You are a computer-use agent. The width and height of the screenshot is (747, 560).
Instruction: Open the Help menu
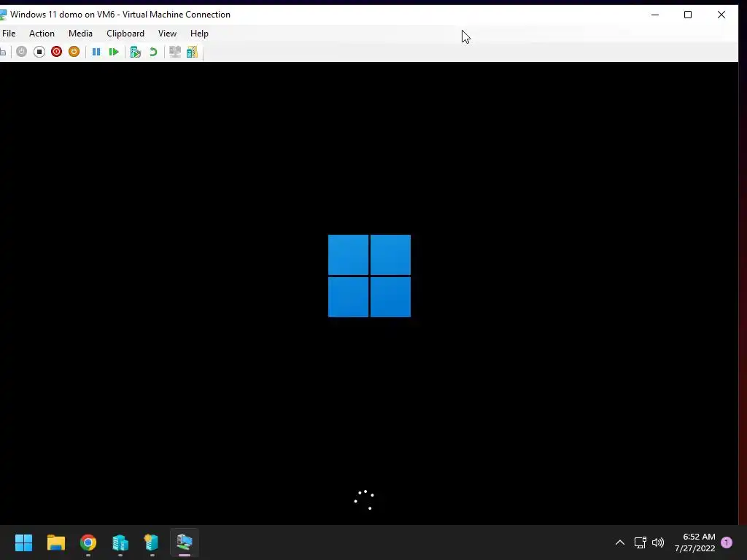tap(199, 34)
